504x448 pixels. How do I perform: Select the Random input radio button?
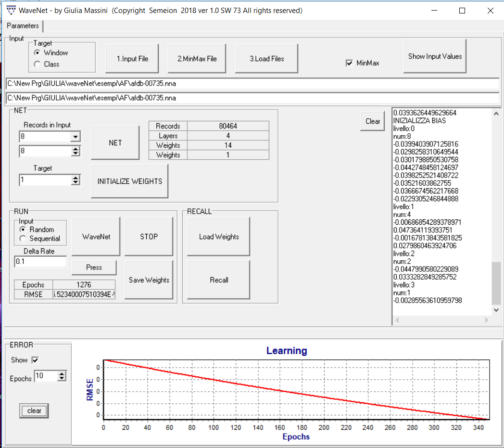click(x=23, y=230)
